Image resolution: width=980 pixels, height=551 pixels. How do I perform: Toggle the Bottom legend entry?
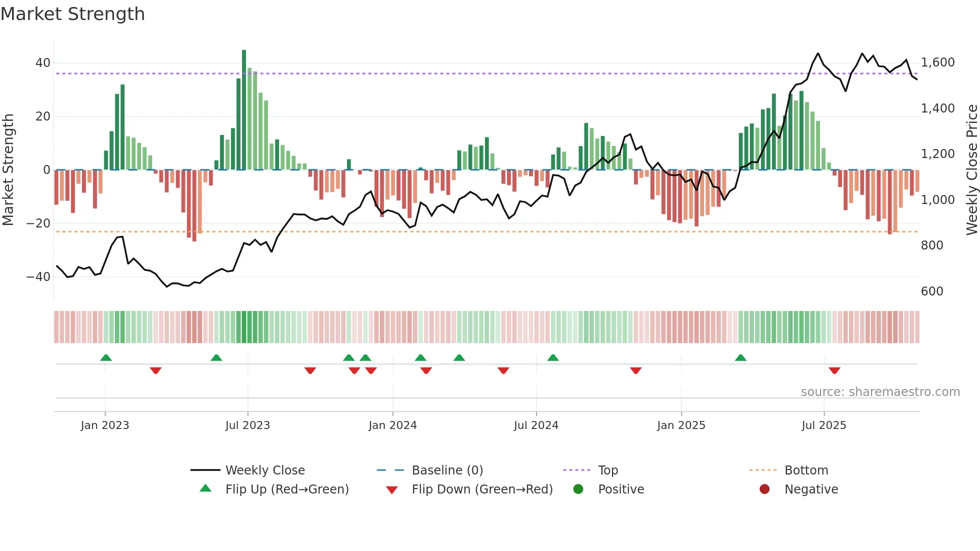tap(789, 470)
